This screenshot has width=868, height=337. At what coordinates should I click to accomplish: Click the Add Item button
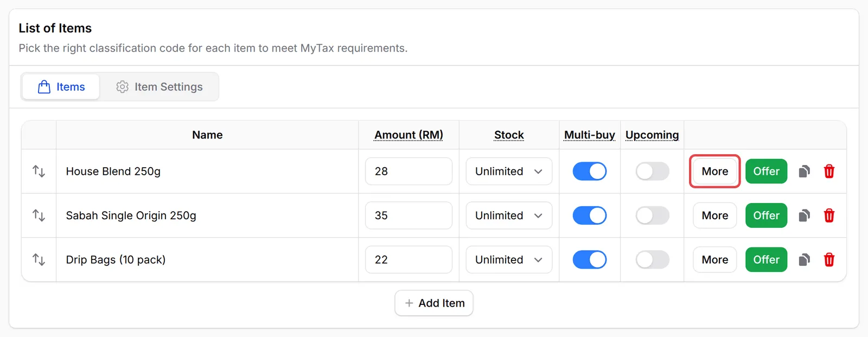pyautogui.click(x=434, y=303)
